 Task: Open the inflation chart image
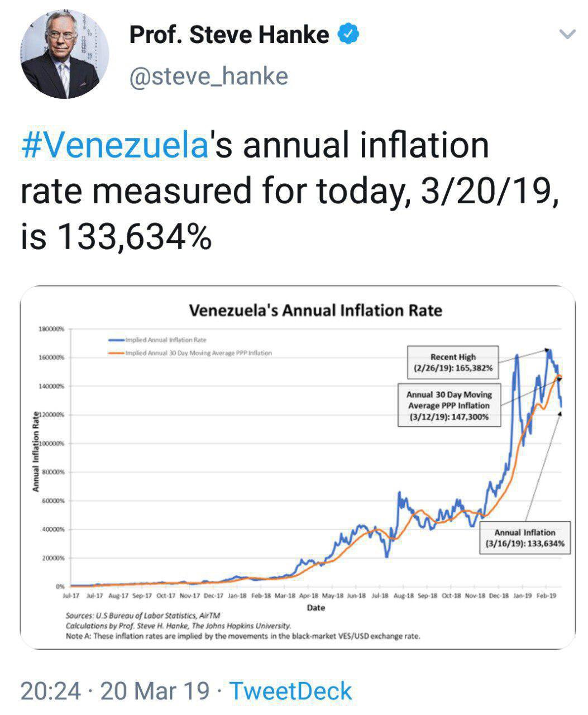pos(298,467)
